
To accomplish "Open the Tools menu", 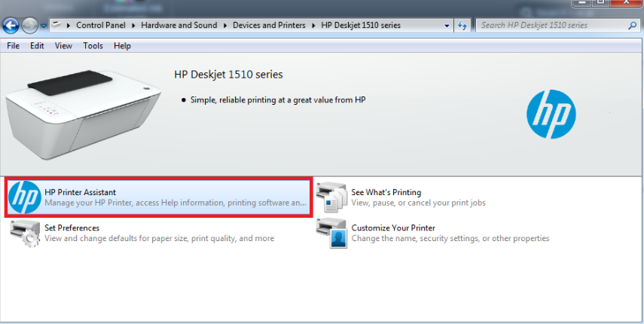I will [93, 45].
